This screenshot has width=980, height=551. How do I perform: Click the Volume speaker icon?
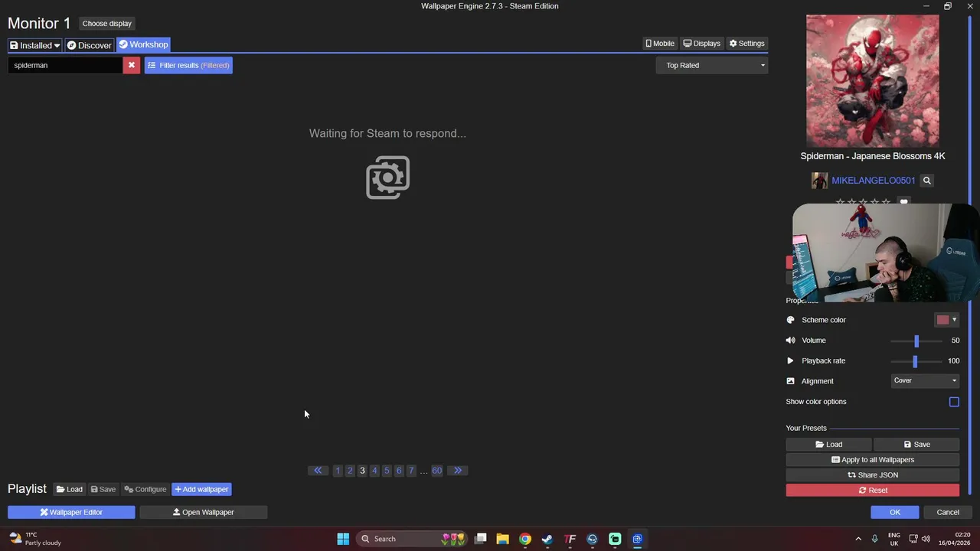[791, 341]
